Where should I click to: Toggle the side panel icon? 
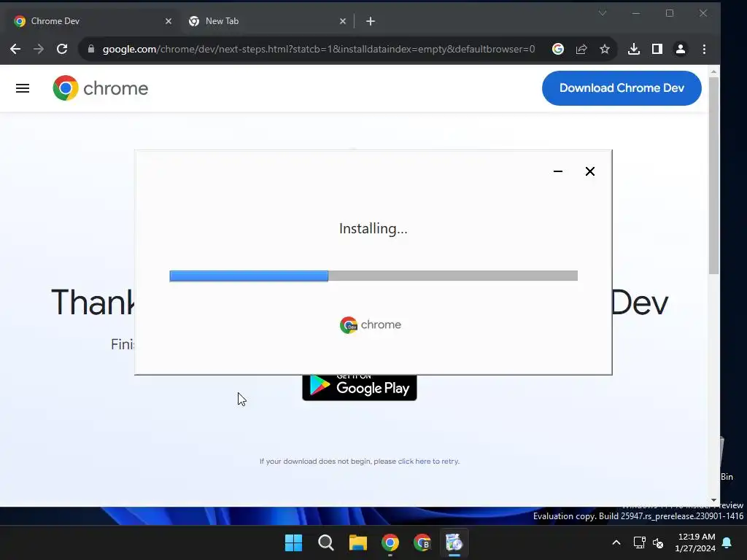[x=657, y=49]
